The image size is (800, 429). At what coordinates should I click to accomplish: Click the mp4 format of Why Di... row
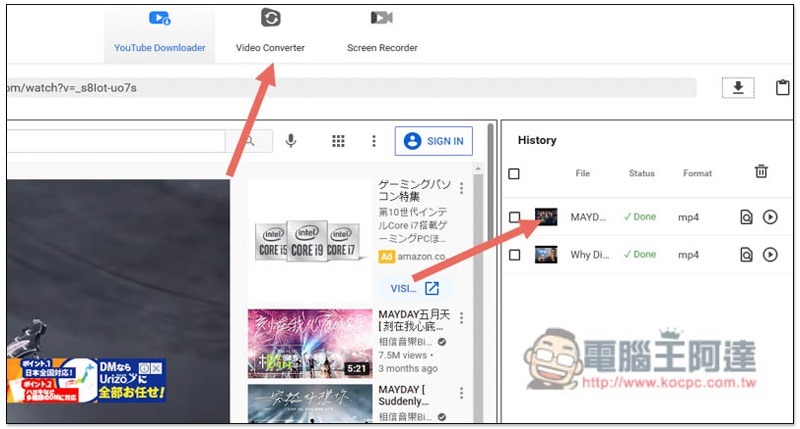coord(688,255)
